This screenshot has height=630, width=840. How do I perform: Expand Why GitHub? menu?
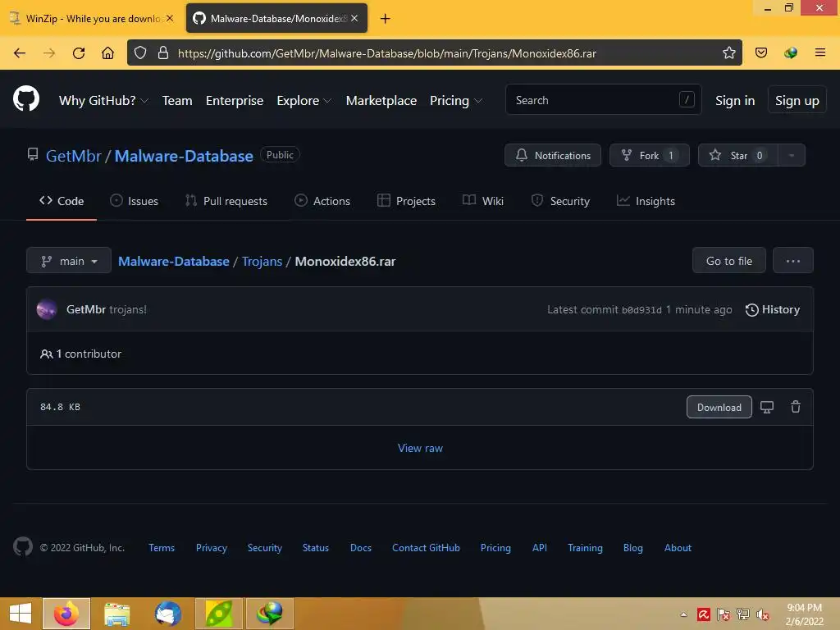(x=103, y=100)
